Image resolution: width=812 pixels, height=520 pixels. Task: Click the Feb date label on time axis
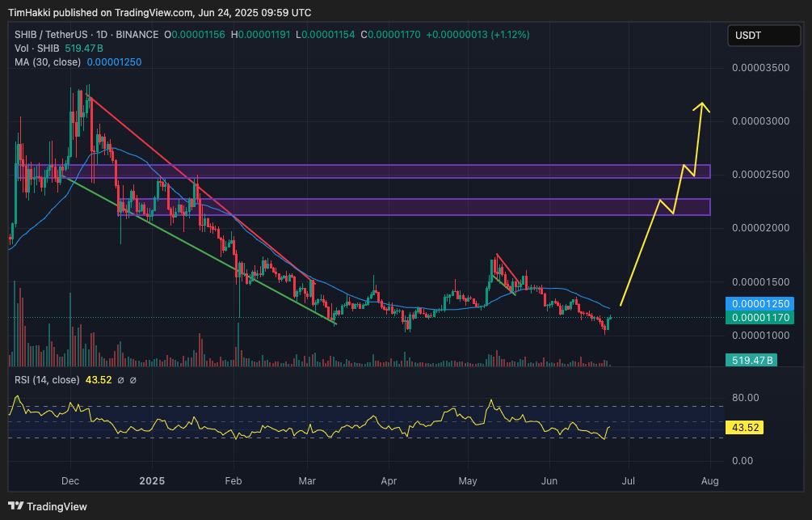coord(234,480)
